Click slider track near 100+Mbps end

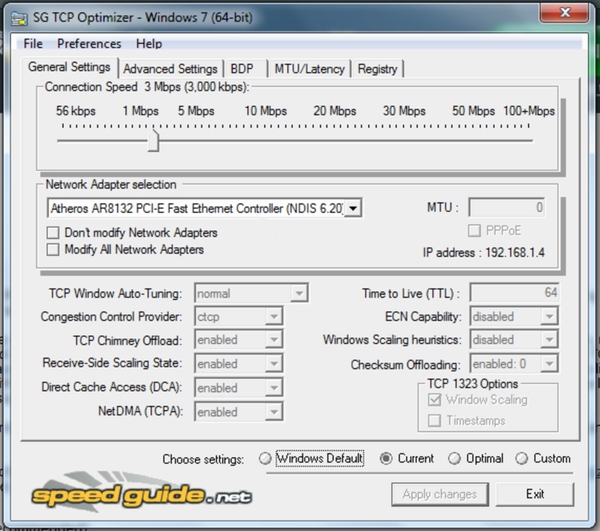(x=528, y=140)
